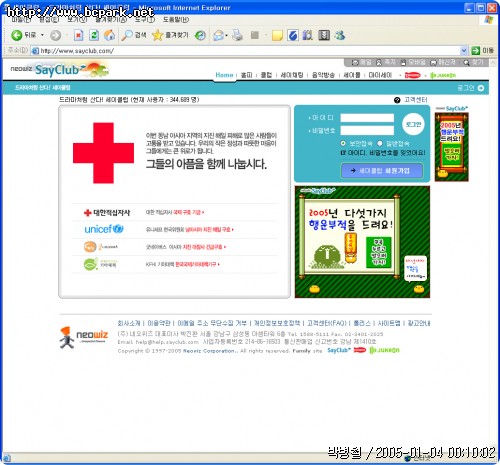
Task: Click the 아이디 ID input field
Action: pyautogui.click(x=367, y=118)
